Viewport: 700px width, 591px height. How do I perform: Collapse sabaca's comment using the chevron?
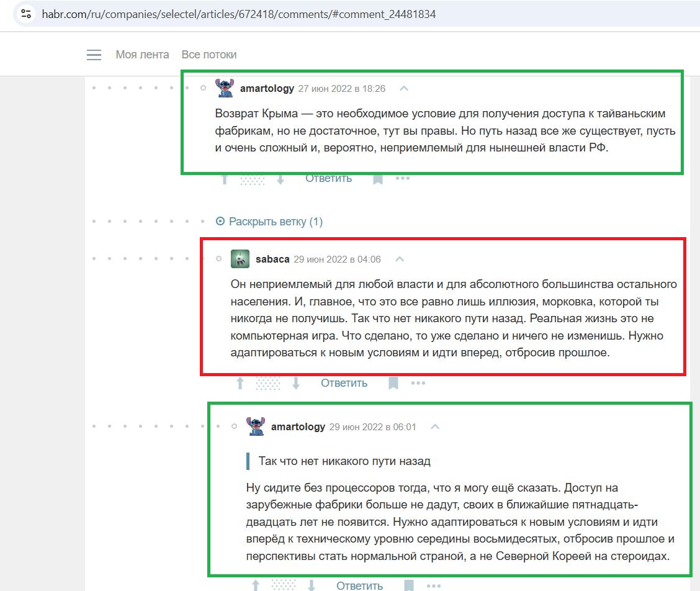[x=400, y=259]
